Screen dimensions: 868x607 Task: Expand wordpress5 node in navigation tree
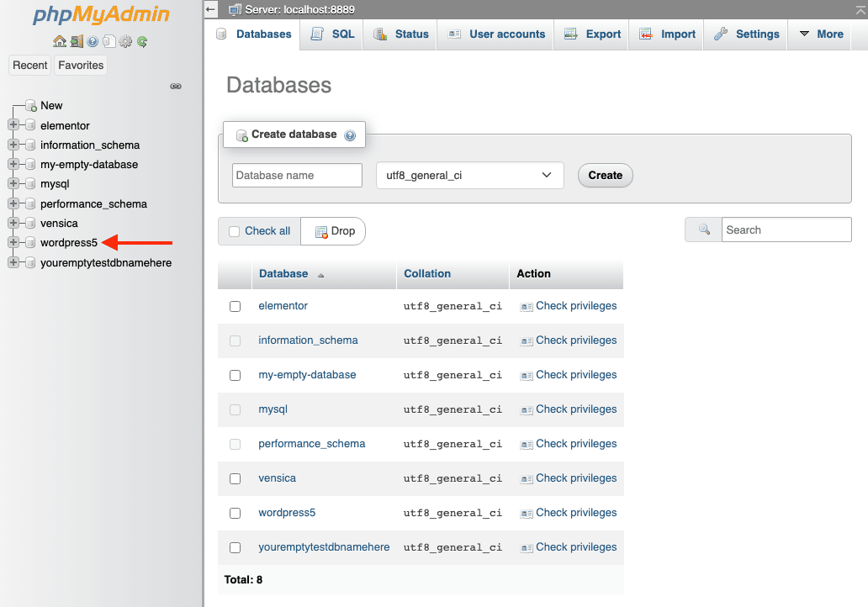coord(13,242)
